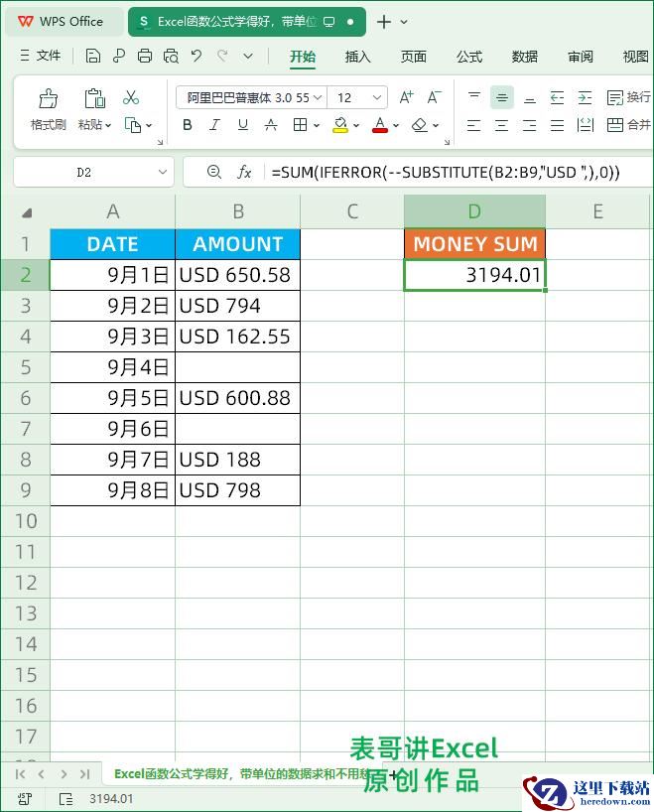
Task: Switch to the 页面 tab
Action: tap(413, 57)
